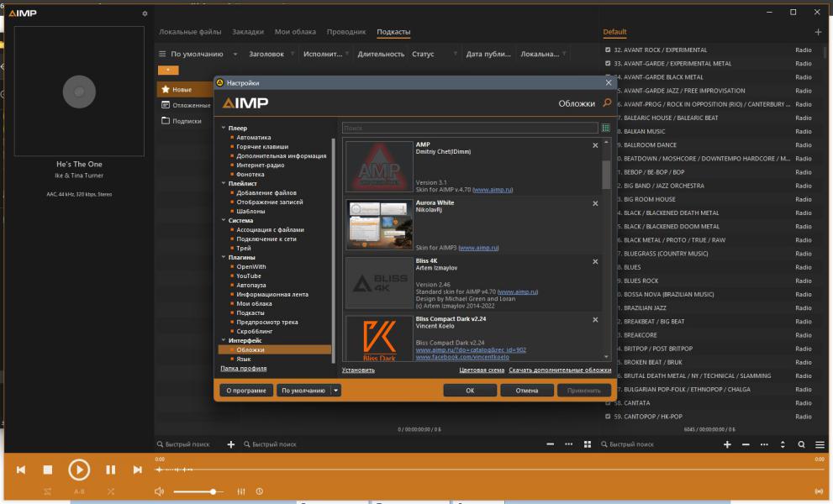The image size is (833, 504).
Task: Remove the Aurora White skin
Action: point(595,203)
